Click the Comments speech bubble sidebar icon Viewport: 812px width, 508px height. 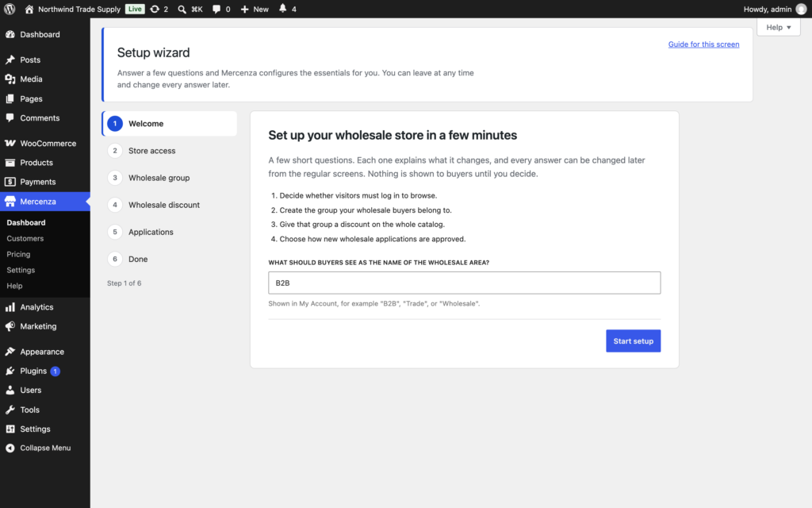point(10,117)
